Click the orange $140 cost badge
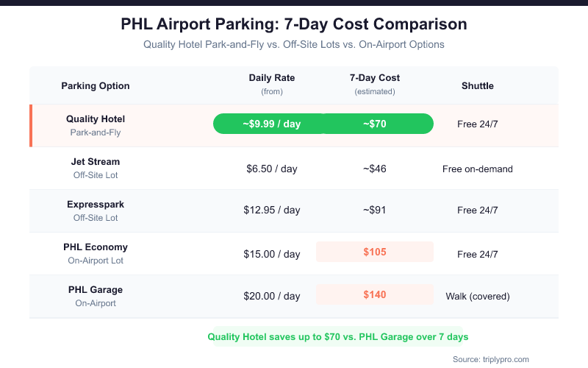588x368 pixels. 375,294
